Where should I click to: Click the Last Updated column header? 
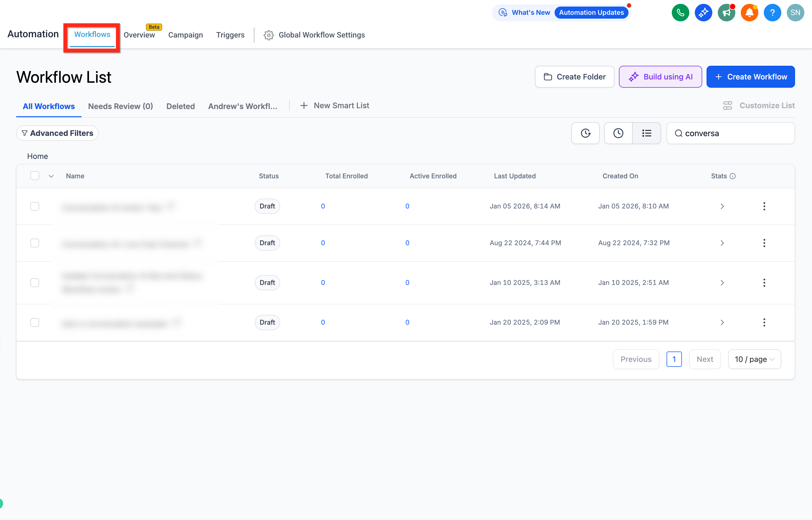[515, 176]
